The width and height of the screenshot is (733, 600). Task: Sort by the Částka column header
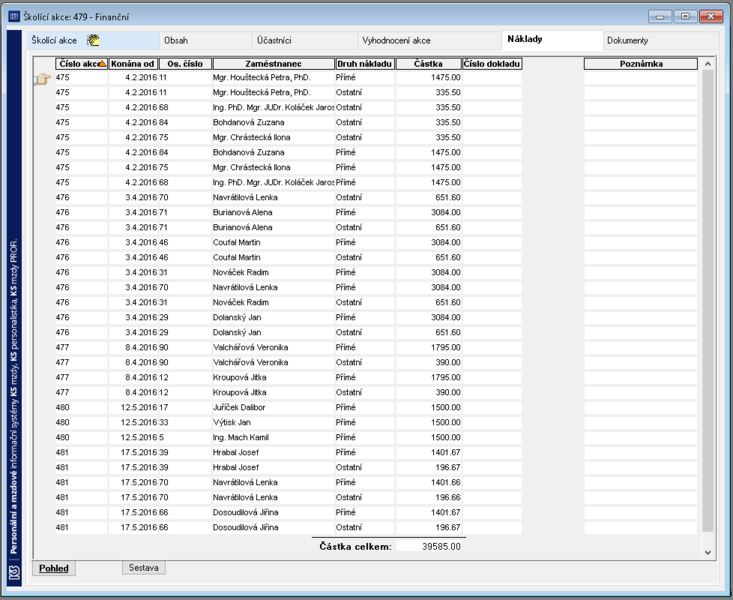(428, 64)
